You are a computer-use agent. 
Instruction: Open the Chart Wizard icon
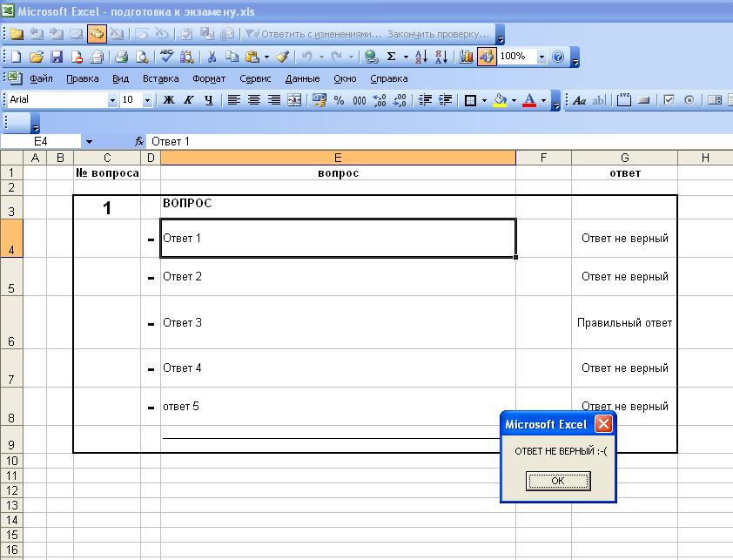(467, 57)
